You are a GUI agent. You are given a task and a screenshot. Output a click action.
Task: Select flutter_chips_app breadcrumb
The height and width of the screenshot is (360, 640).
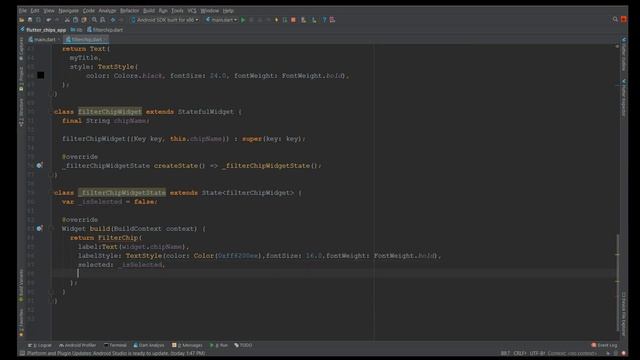[43, 30]
